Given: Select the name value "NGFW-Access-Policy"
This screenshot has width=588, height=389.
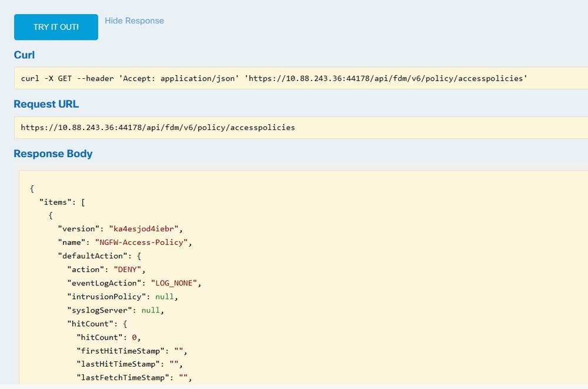Looking at the screenshot, I should pyautogui.click(x=141, y=242).
